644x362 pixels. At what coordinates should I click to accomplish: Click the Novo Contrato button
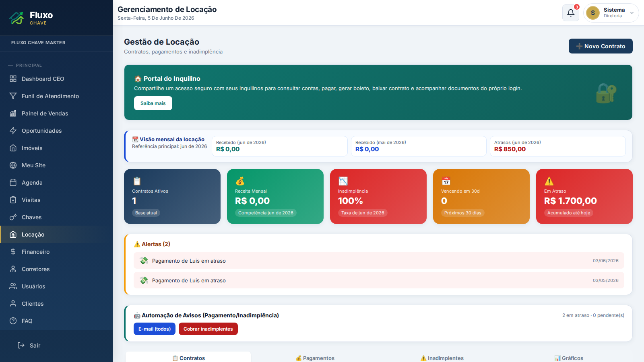pyautogui.click(x=601, y=46)
